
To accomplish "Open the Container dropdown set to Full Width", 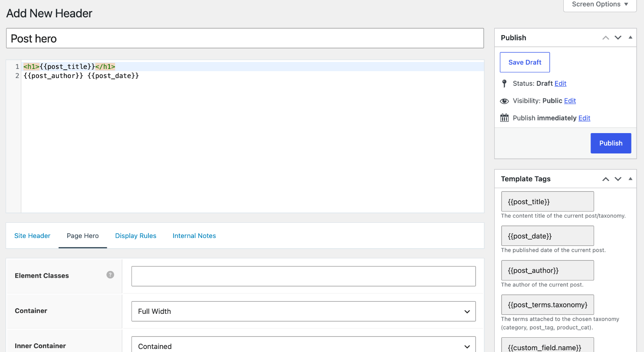I will coord(303,311).
